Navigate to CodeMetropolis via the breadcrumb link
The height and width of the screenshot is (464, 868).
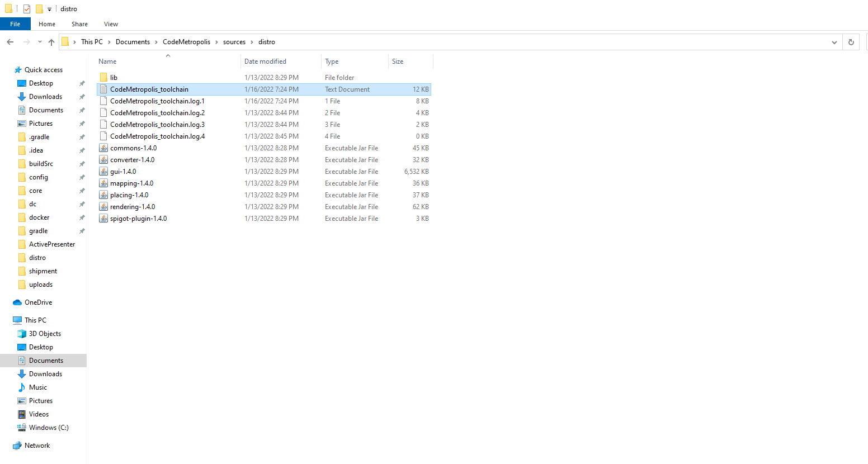187,41
